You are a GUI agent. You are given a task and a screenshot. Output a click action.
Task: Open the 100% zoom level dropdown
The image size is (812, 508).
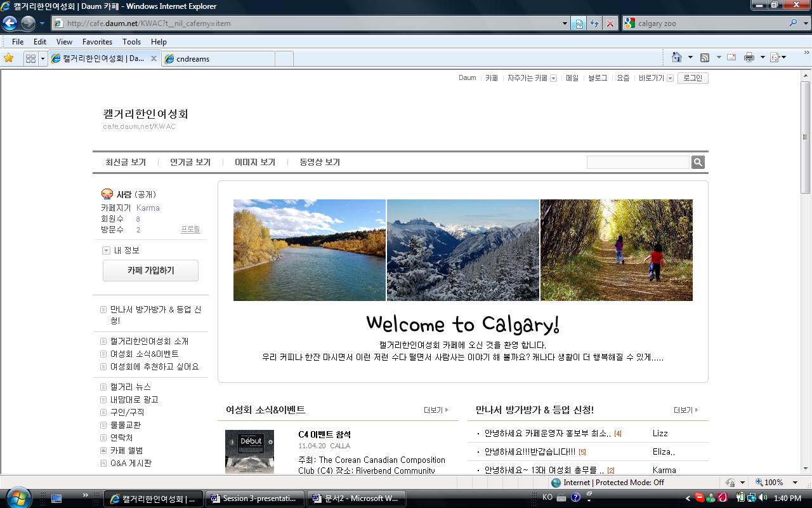794,483
